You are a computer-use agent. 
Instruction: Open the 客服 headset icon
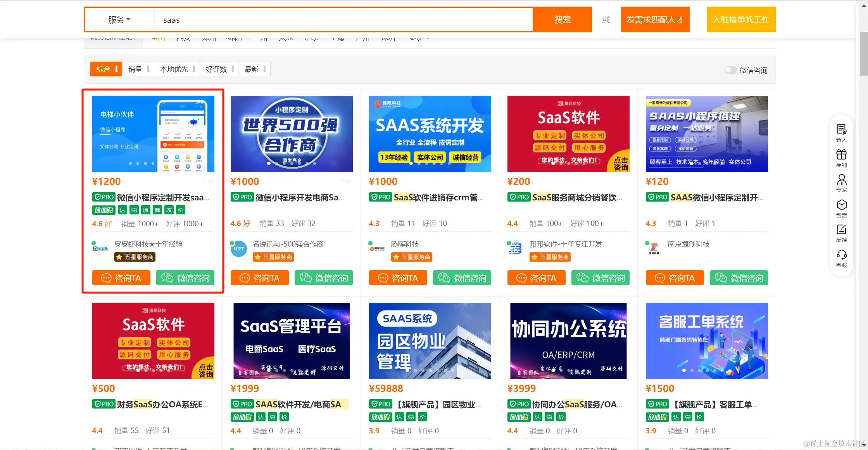(x=841, y=258)
